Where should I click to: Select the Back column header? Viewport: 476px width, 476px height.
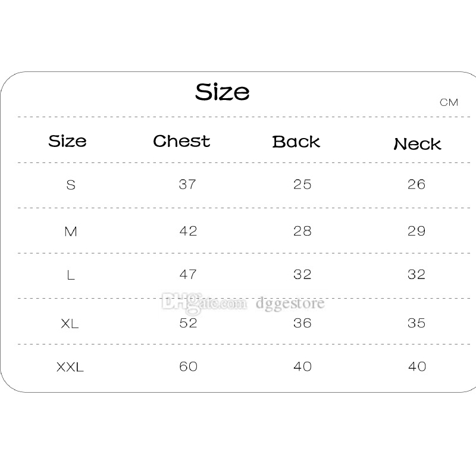coord(296,142)
